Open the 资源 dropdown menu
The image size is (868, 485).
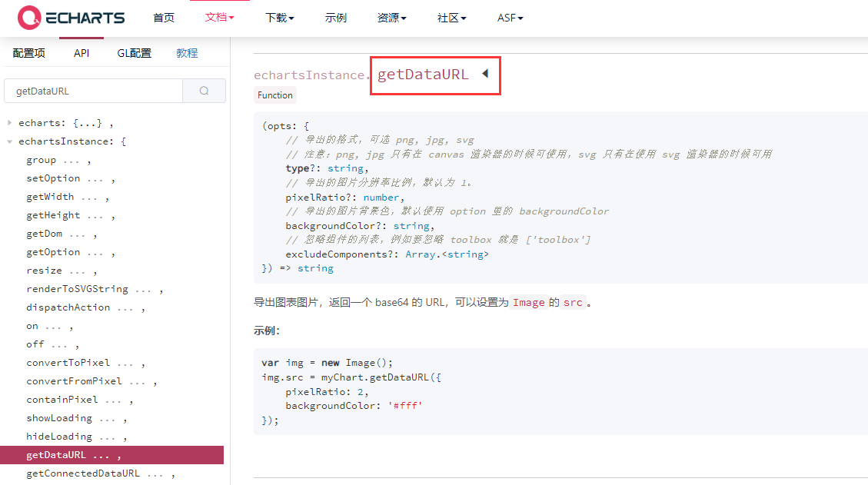point(391,18)
